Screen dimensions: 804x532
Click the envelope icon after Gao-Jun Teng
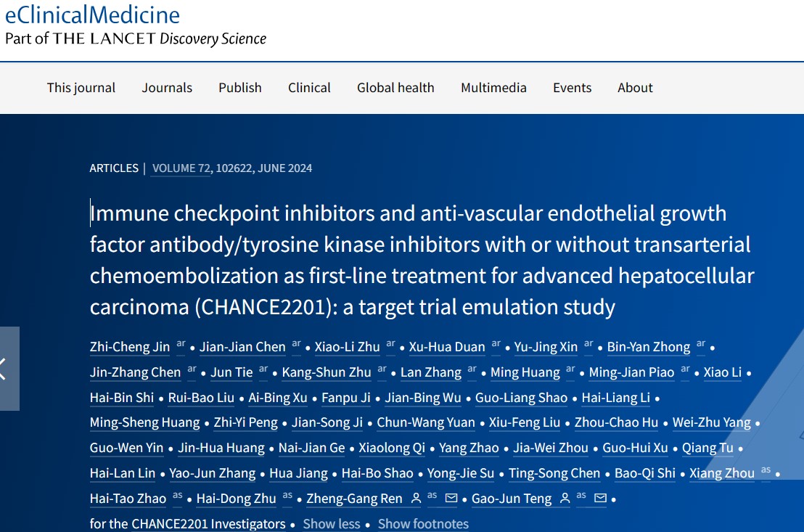click(x=600, y=498)
